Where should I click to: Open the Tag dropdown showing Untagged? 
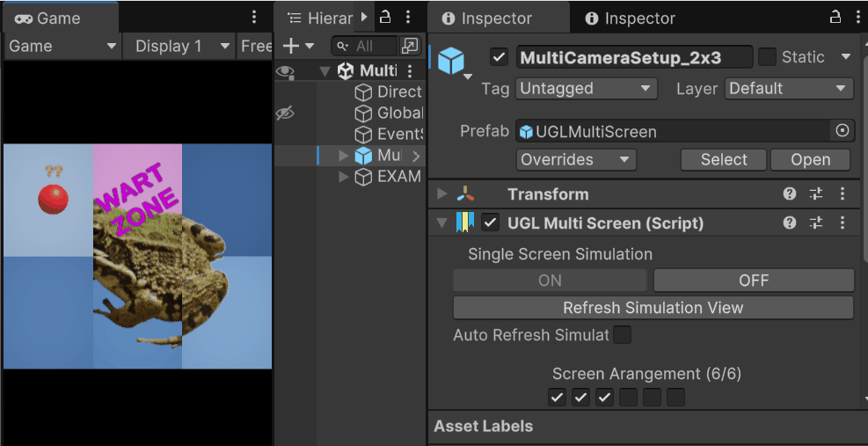(x=587, y=89)
